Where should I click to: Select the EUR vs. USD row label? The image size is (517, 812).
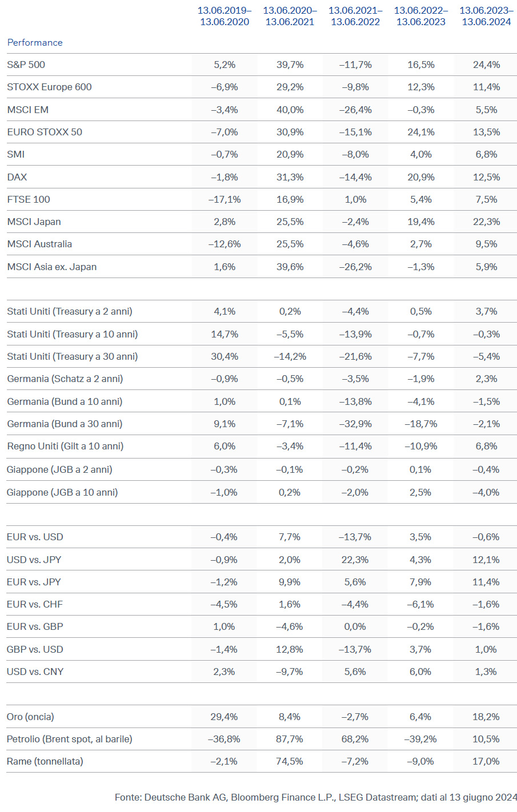(35, 537)
